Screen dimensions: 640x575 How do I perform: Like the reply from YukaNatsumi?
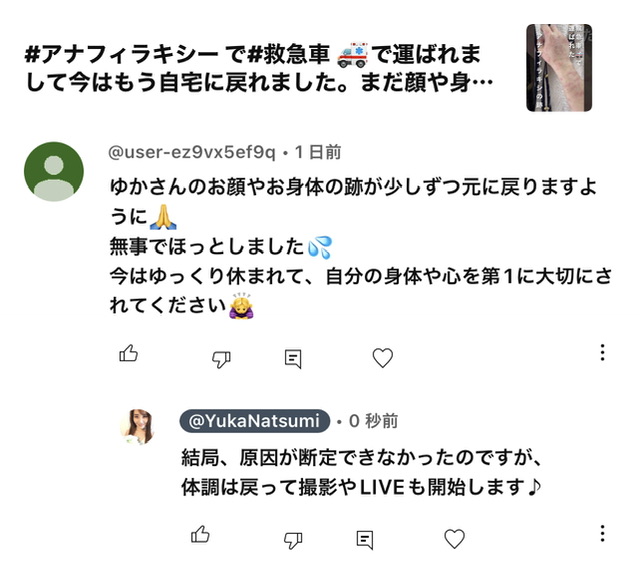[x=200, y=536]
